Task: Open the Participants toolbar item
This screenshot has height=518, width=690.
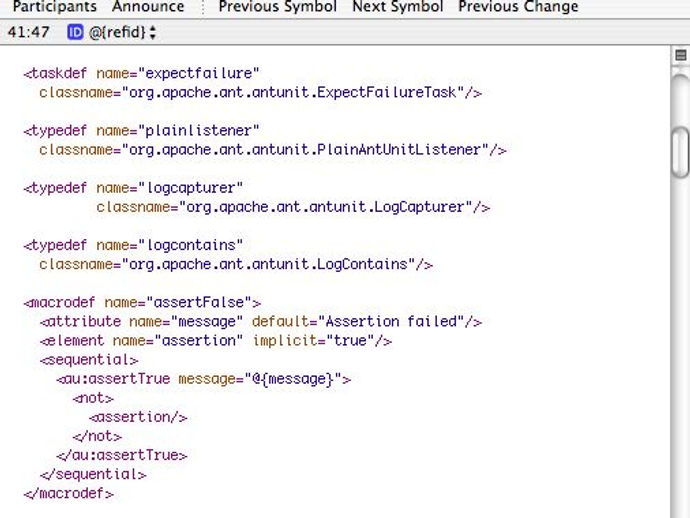Action: click(x=55, y=6)
